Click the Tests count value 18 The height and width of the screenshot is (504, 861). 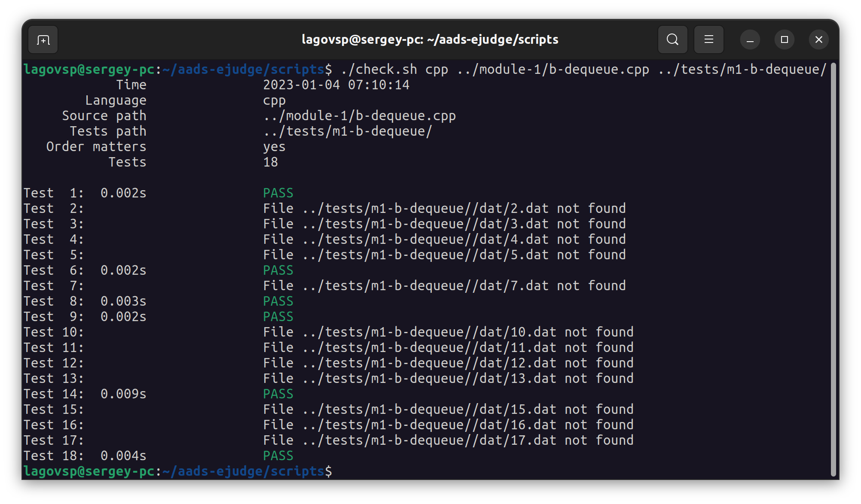270,162
